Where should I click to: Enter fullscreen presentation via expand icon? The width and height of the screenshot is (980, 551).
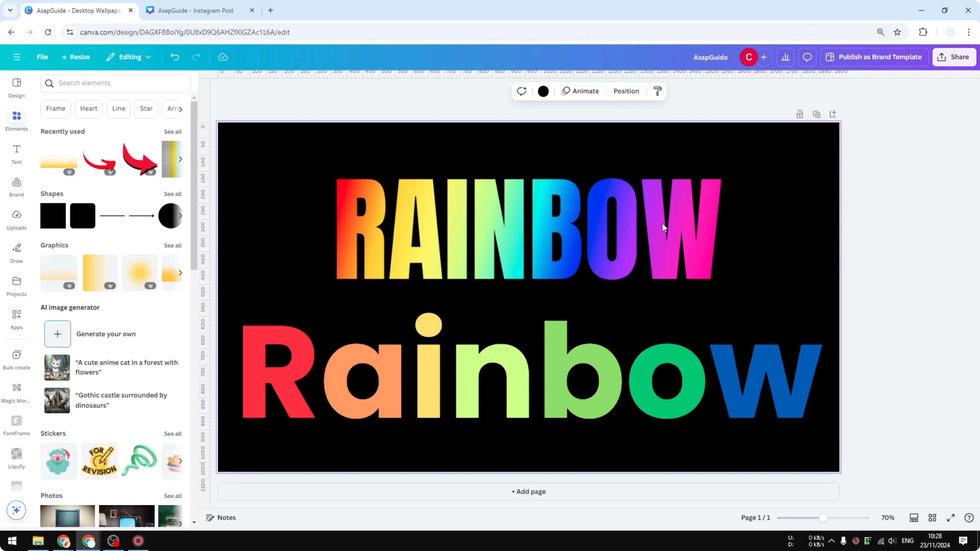(950, 517)
